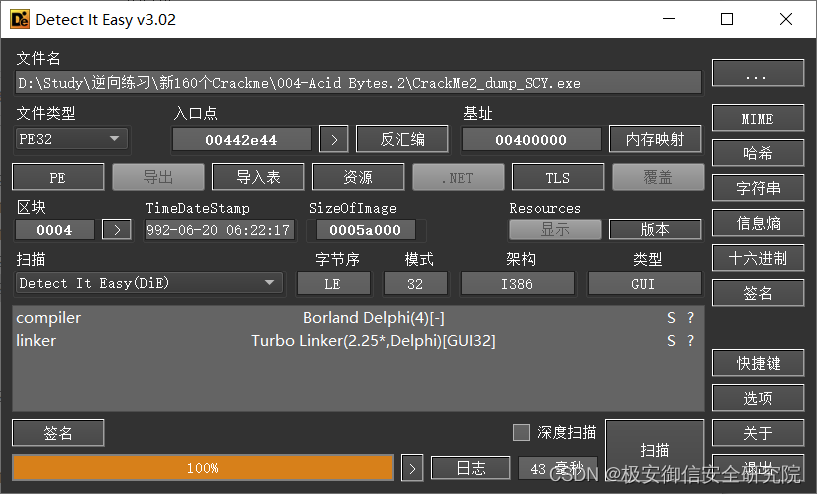Open 快捷键 shortcuts settings

tap(758, 363)
